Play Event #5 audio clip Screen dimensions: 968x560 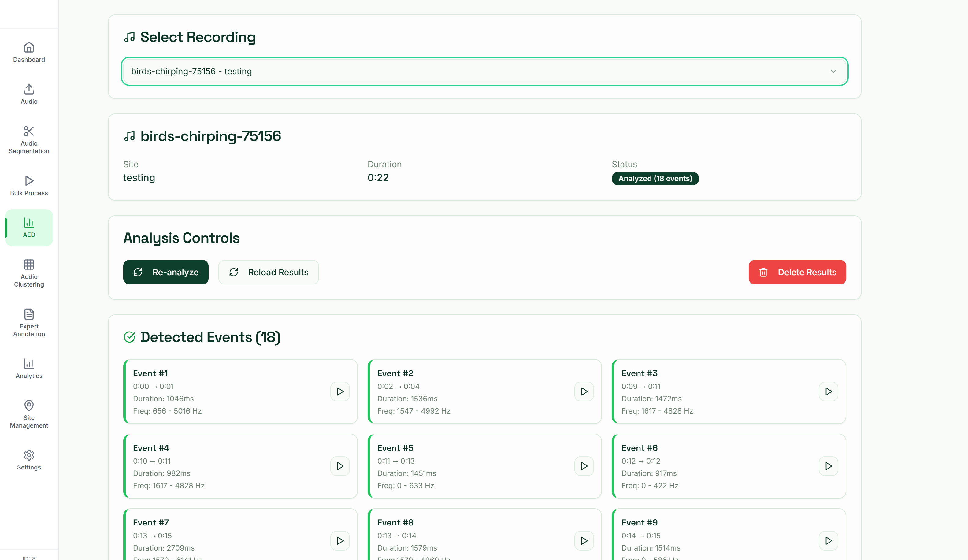point(584,466)
